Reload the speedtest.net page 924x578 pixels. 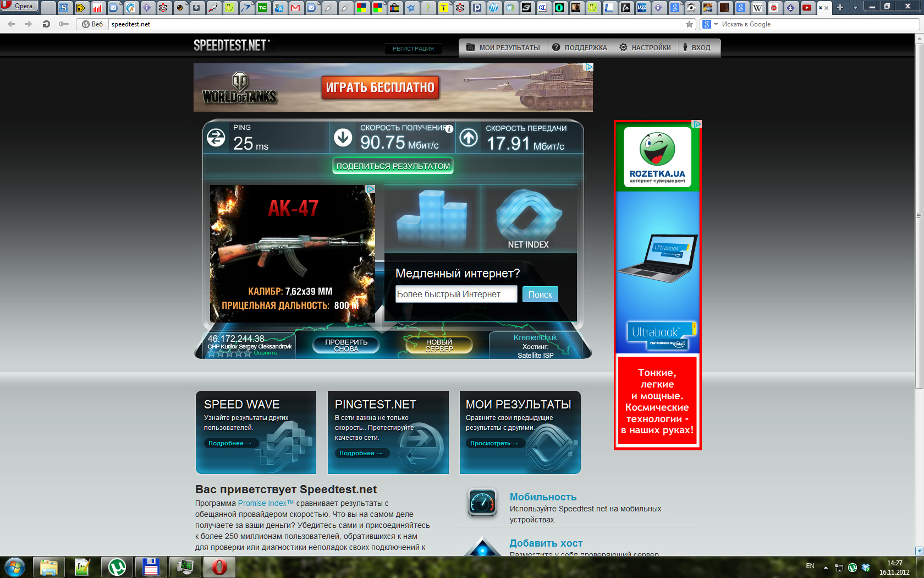coord(46,24)
